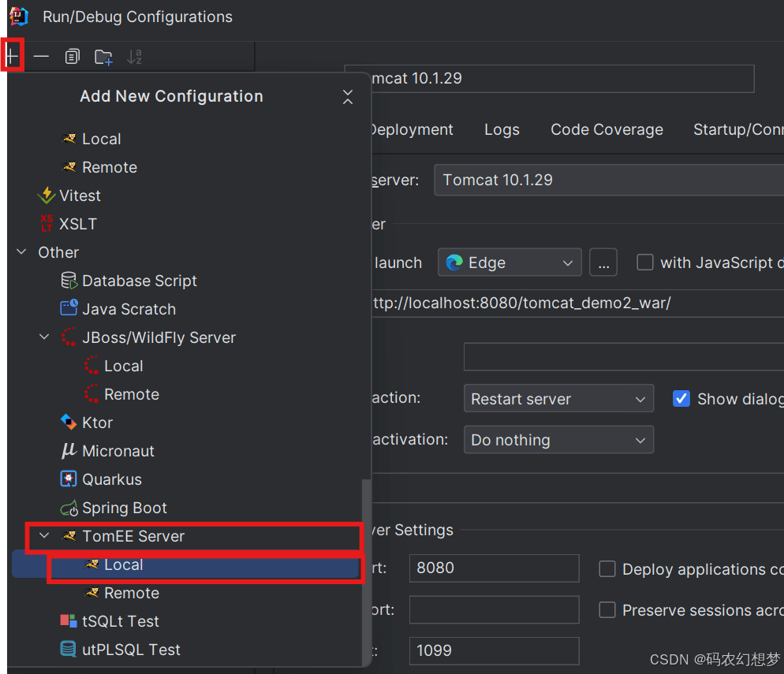Click the browse ellipsis button beside Edge
The width and height of the screenshot is (784, 674).
[603, 263]
